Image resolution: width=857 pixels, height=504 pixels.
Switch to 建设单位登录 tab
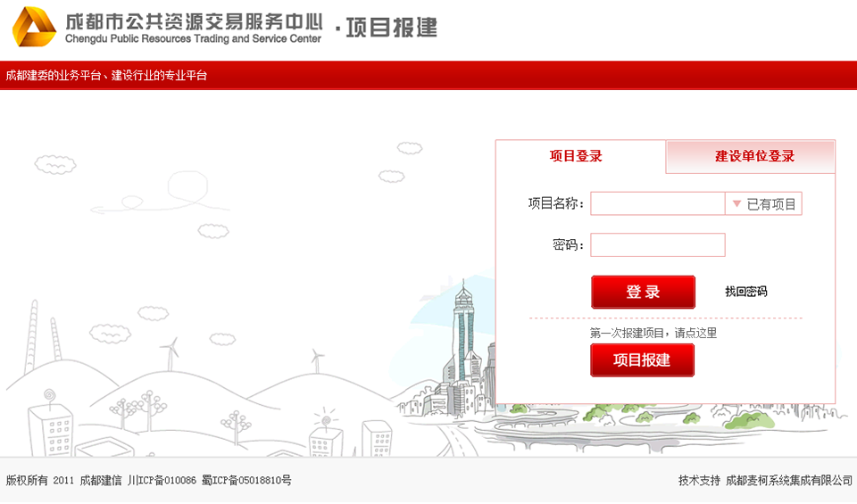(751, 157)
